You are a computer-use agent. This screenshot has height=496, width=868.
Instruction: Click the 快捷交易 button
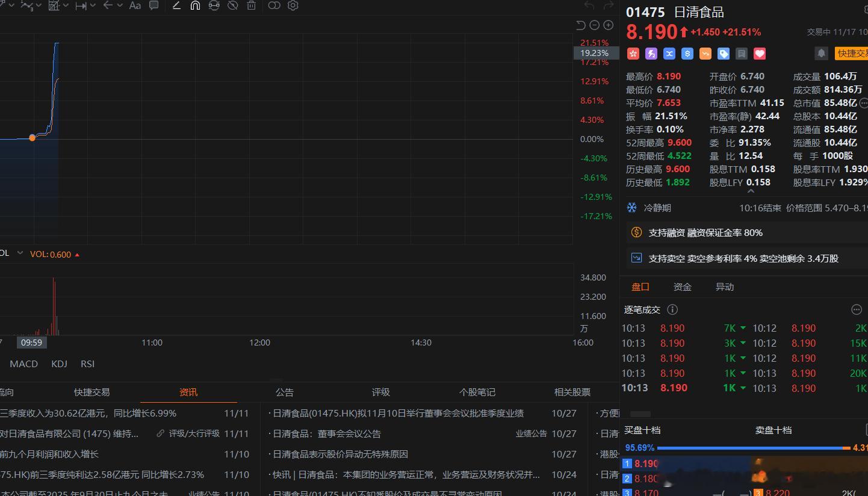(x=852, y=53)
